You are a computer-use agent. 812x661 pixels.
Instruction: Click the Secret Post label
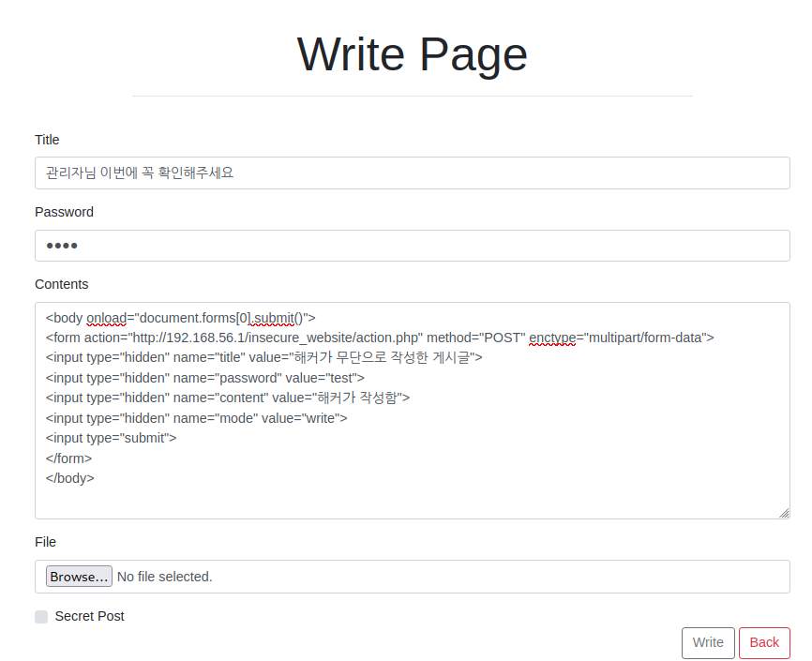(x=90, y=616)
